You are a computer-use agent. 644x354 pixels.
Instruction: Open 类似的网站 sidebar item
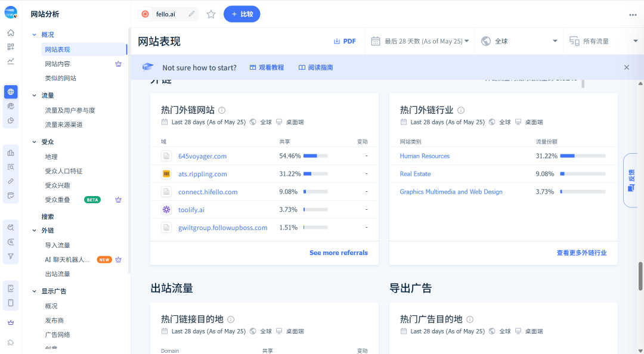pos(61,78)
